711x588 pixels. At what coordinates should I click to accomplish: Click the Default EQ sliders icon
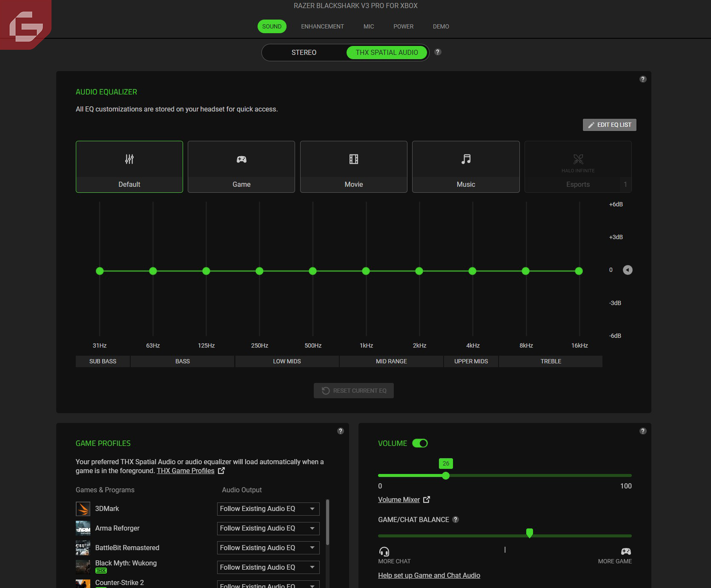[x=129, y=159]
